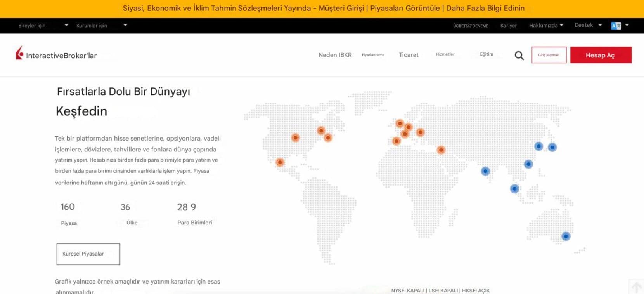
Task: Select the Mexico orange map marker
Action: pos(280,162)
